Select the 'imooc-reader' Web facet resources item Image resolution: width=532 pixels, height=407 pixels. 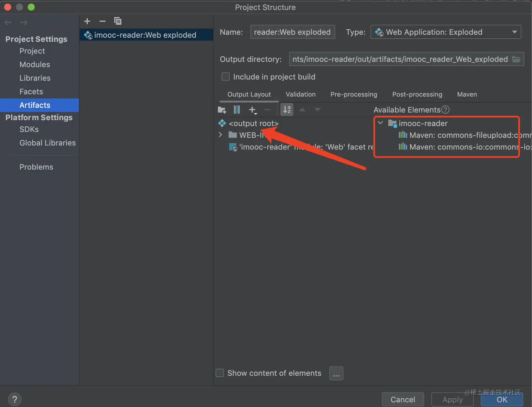301,147
